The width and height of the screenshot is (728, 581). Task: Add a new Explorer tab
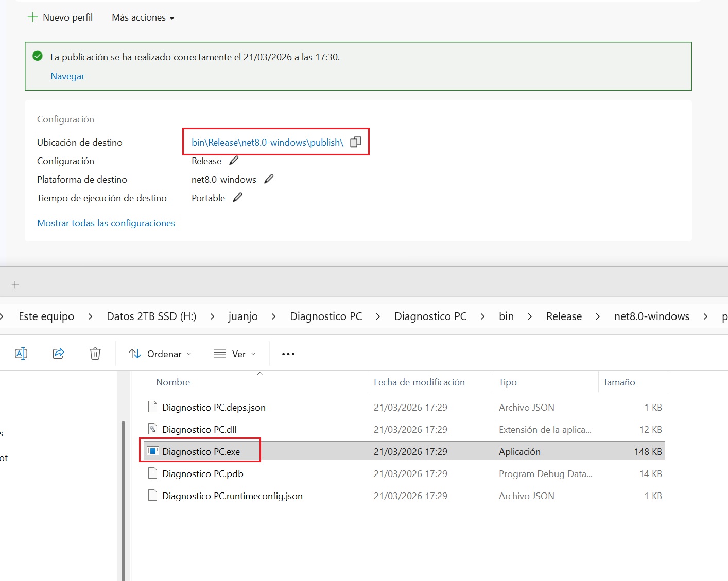point(15,285)
